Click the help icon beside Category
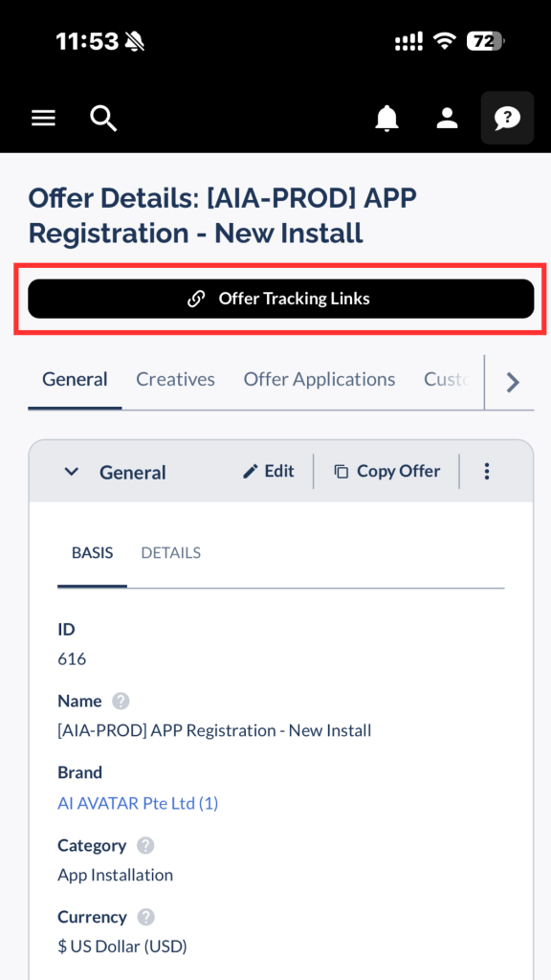551x980 pixels. tap(145, 846)
